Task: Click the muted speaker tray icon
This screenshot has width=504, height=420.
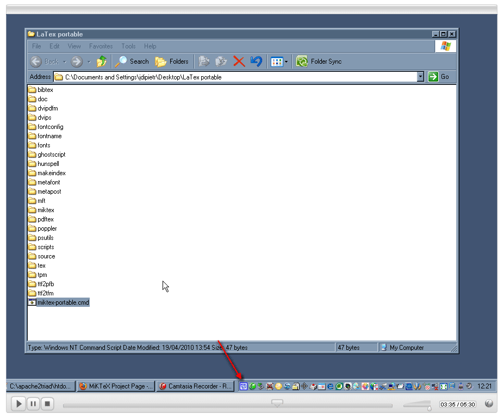Action: tap(470, 386)
